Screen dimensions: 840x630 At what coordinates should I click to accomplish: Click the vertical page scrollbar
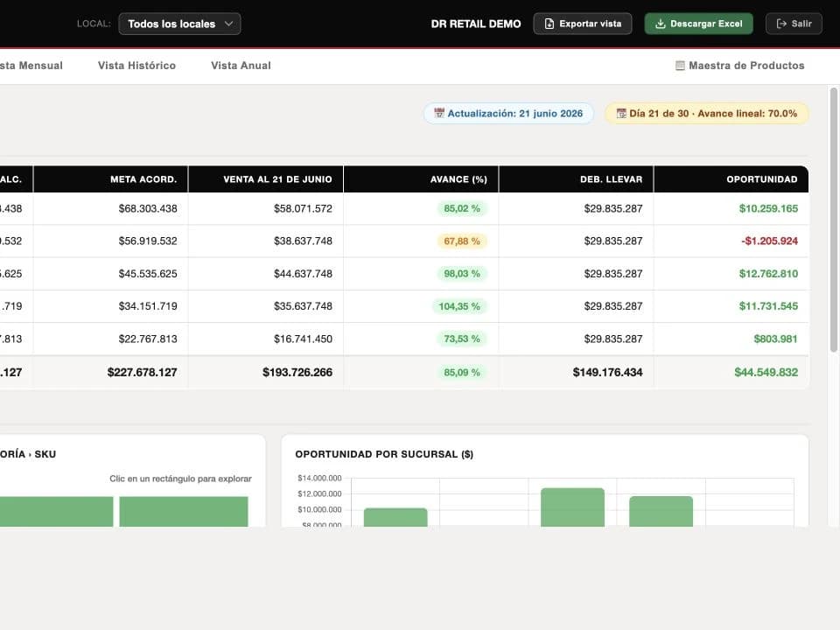click(x=833, y=220)
